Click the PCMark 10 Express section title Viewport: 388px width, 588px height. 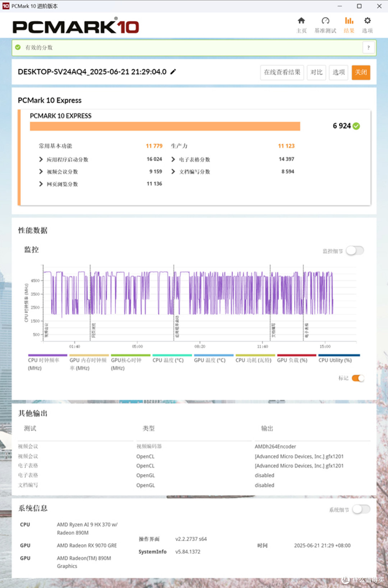coord(50,100)
